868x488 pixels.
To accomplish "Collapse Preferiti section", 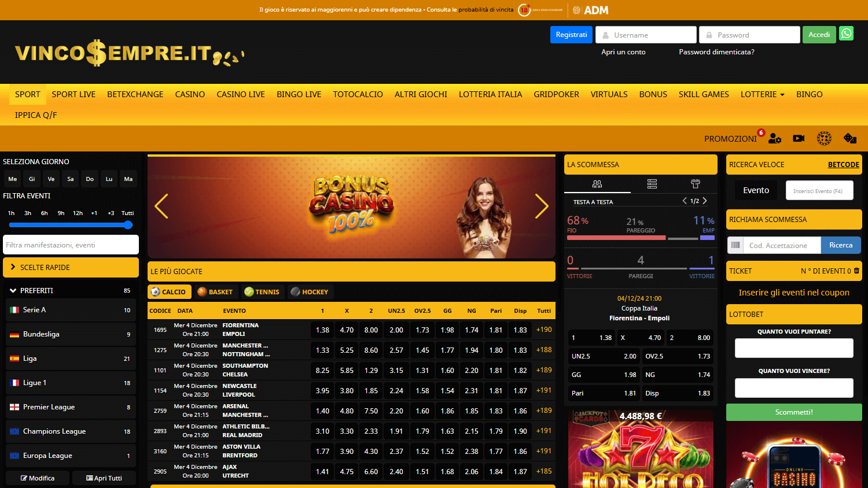I will tap(71, 290).
